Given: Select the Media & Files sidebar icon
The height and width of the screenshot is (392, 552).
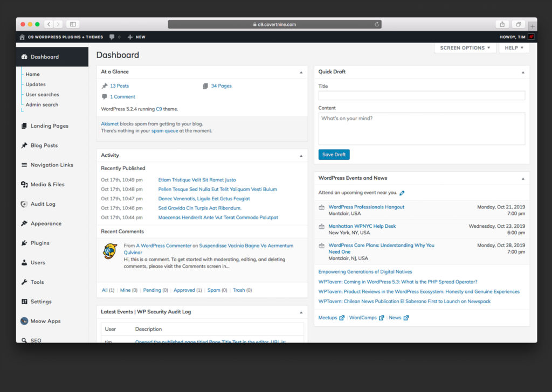Looking at the screenshot, I should [x=24, y=184].
